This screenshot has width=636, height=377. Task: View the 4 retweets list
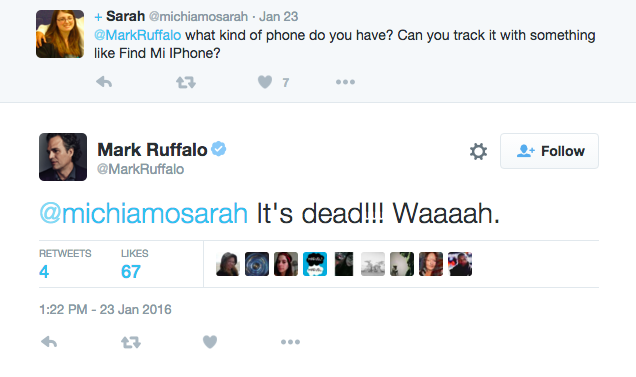tap(65, 264)
